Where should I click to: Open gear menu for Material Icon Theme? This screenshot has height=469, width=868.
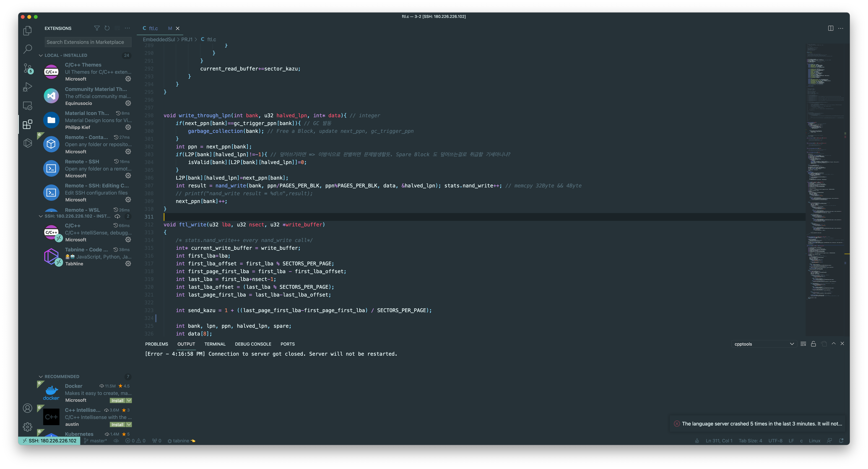pos(128,127)
